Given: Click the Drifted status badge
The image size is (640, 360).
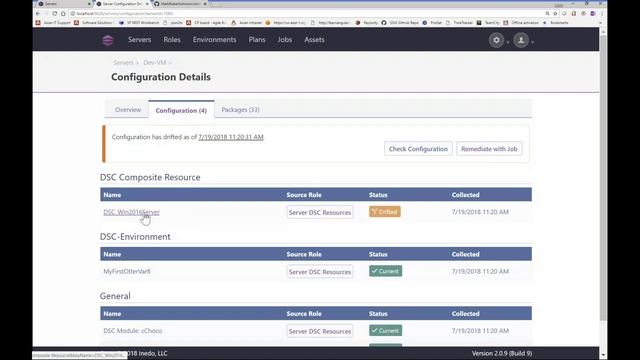Looking at the screenshot, I should point(385,211).
